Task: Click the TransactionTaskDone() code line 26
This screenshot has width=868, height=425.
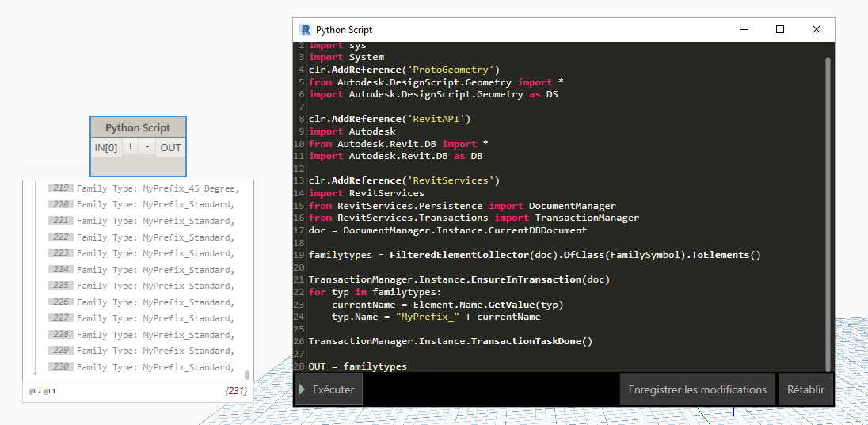Action: coord(451,341)
